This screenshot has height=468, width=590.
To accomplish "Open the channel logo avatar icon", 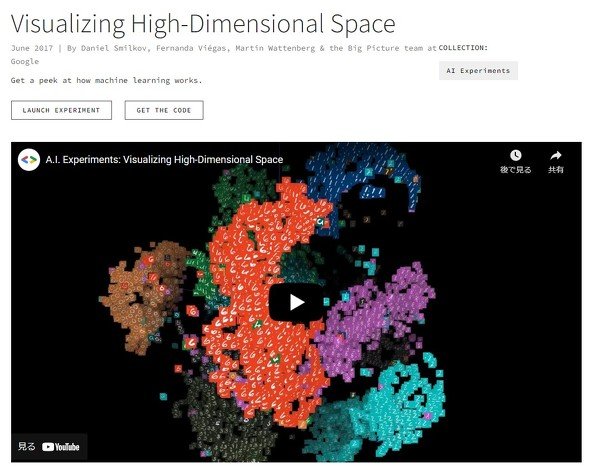I will pos(29,160).
